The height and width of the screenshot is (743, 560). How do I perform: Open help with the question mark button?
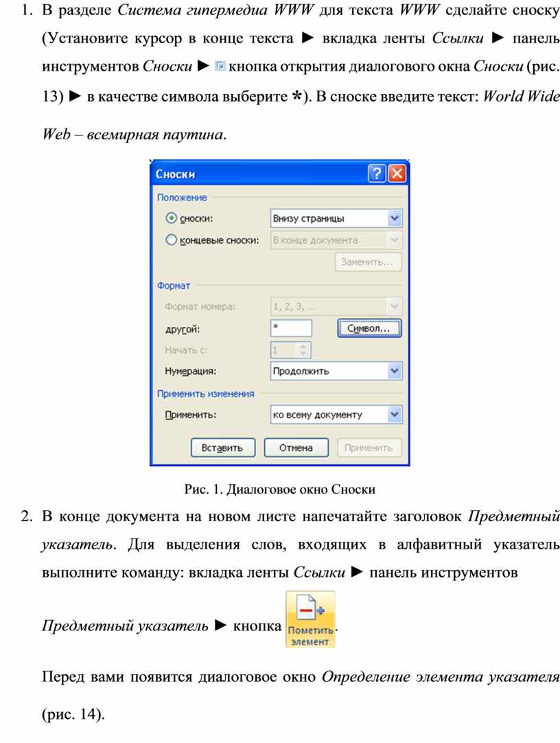click(377, 174)
